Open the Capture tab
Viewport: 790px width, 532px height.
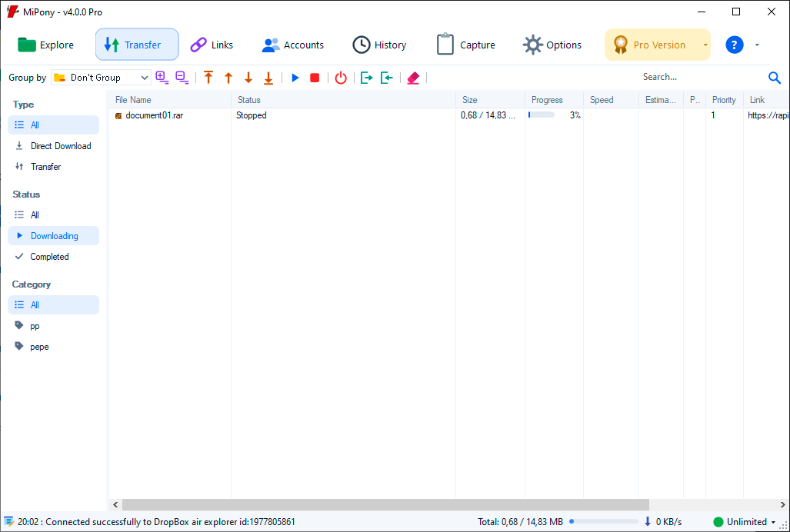(465, 45)
